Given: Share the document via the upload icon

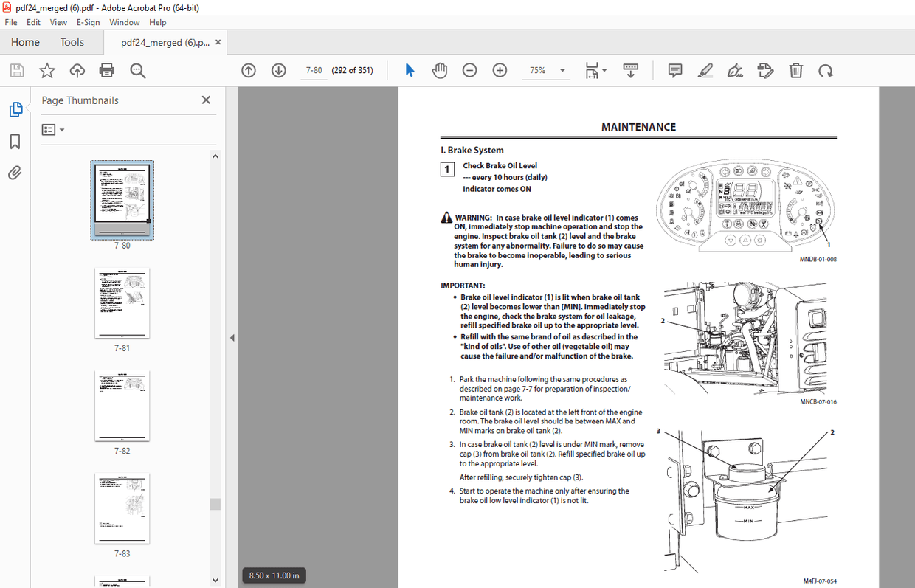Looking at the screenshot, I should (77, 70).
